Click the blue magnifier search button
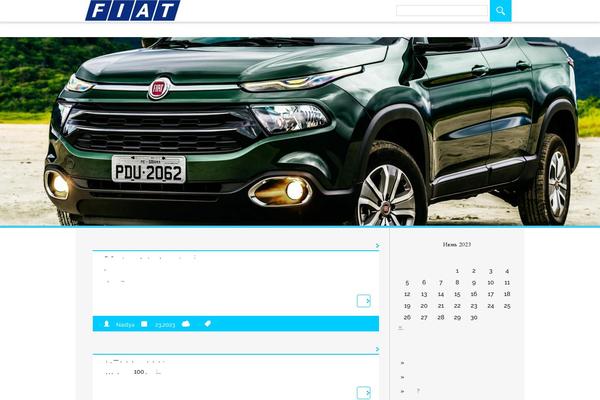This screenshot has height=400, width=600. pyautogui.click(x=501, y=11)
